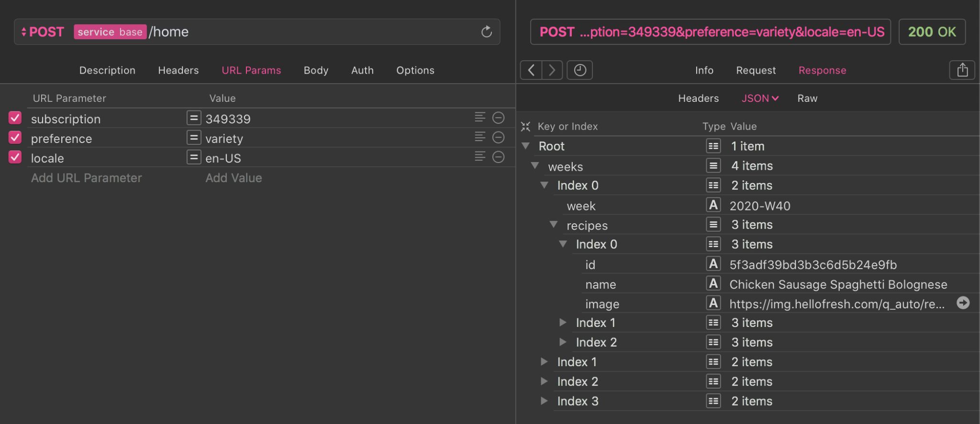Switch to the Description tab
Image resolution: width=980 pixels, height=424 pixels.
click(x=107, y=70)
